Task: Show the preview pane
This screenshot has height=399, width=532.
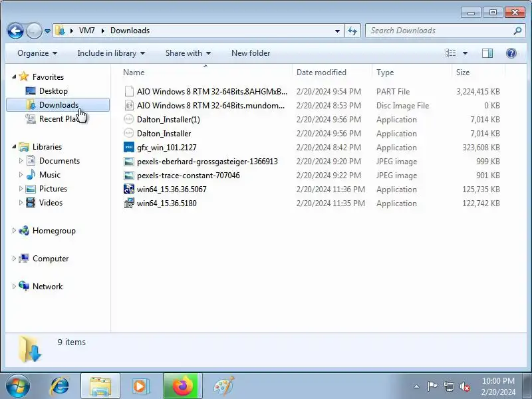Action: (487, 53)
